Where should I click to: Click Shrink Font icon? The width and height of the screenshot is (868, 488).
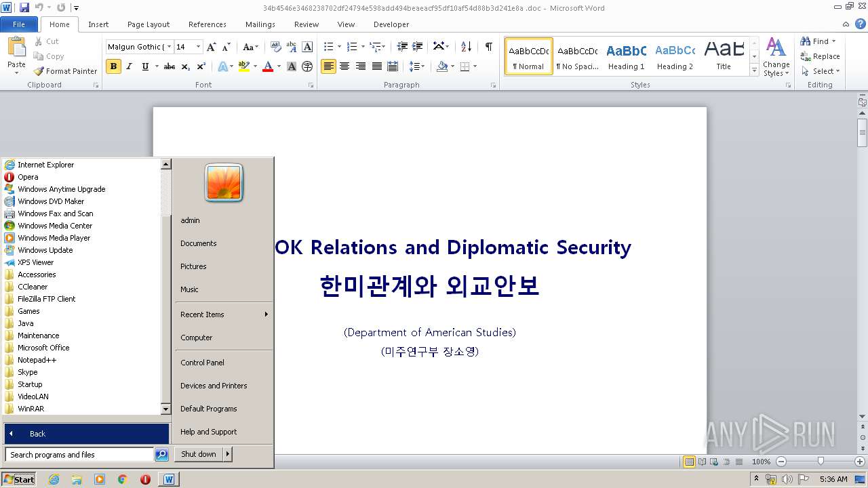click(227, 47)
